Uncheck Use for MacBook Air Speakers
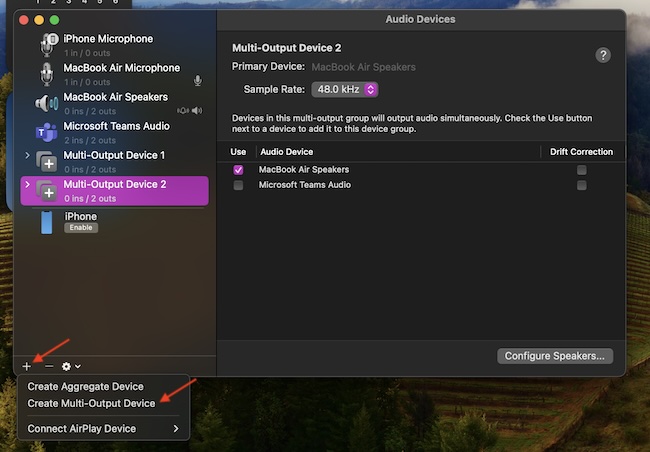Image resolution: width=650 pixels, height=452 pixels. [238, 170]
